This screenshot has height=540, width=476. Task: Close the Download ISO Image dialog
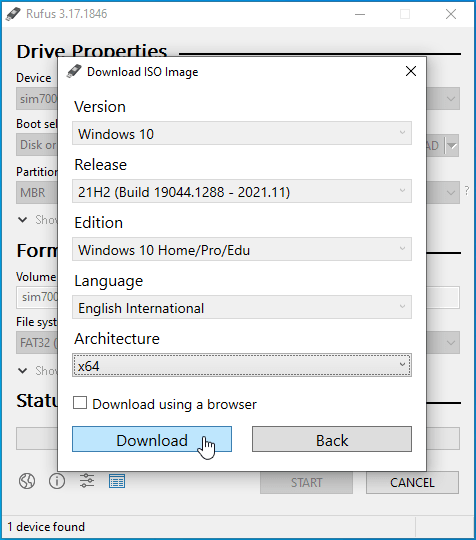click(411, 71)
